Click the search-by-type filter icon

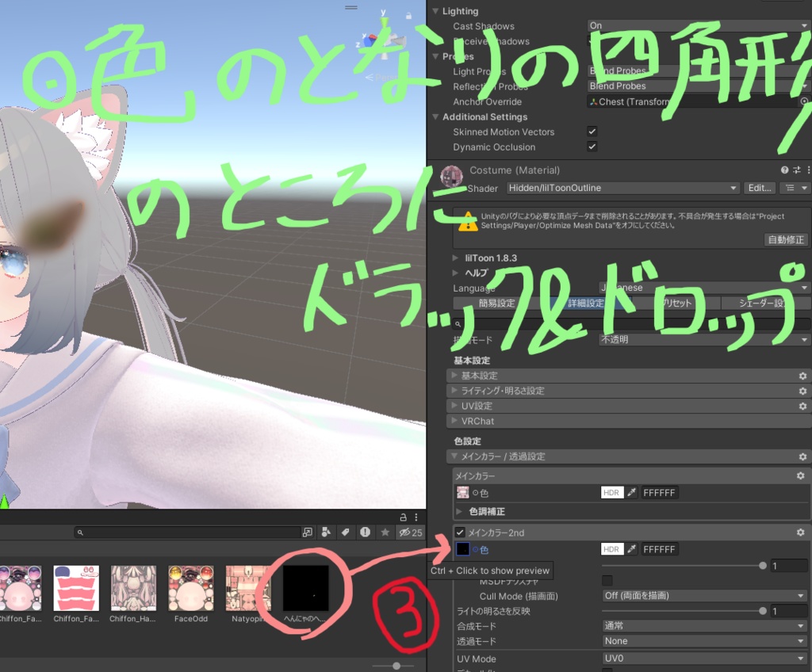(x=326, y=533)
